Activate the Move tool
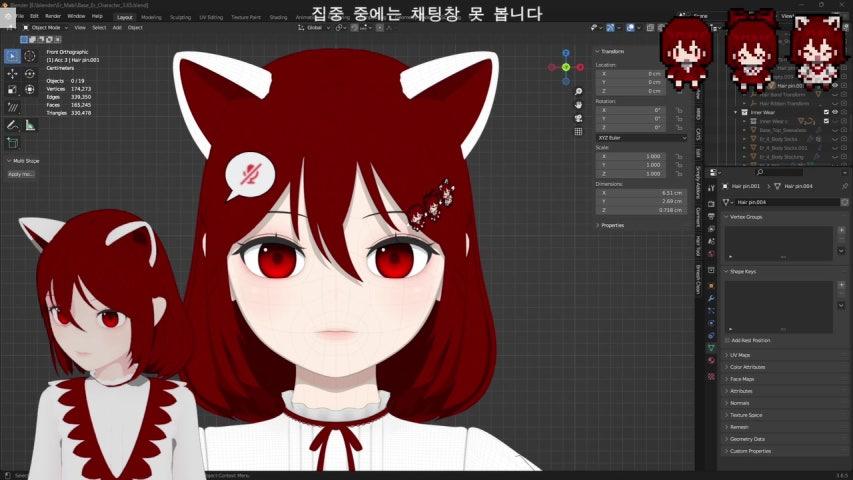Viewport: 853px width, 480px height. (x=12, y=73)
